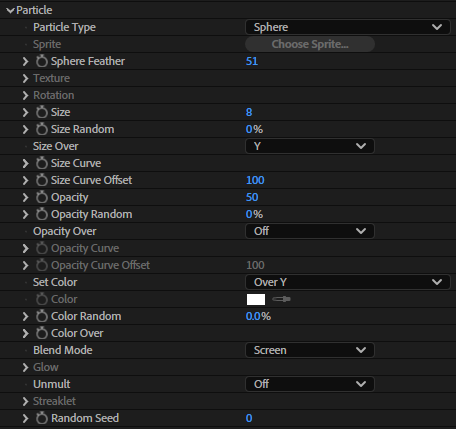Click the Choose Sprite button
This screenshot has width=456, height=429.
tap(310, 44)
